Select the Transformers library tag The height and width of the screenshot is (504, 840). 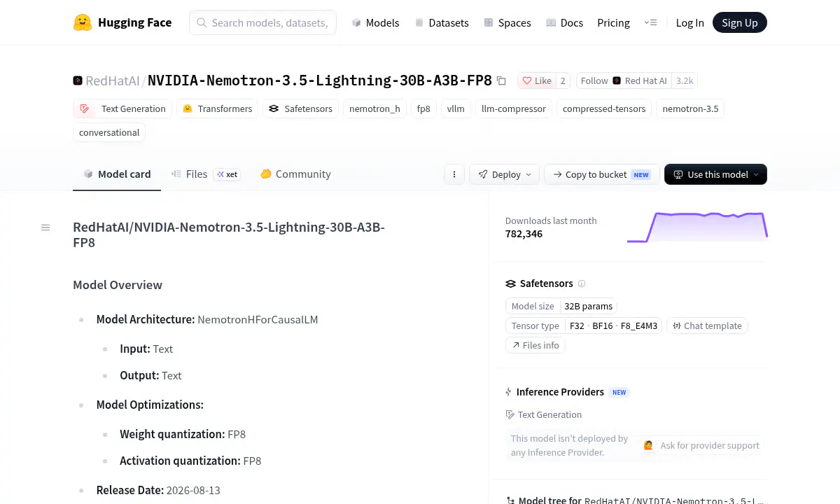(x=217, y=108)
